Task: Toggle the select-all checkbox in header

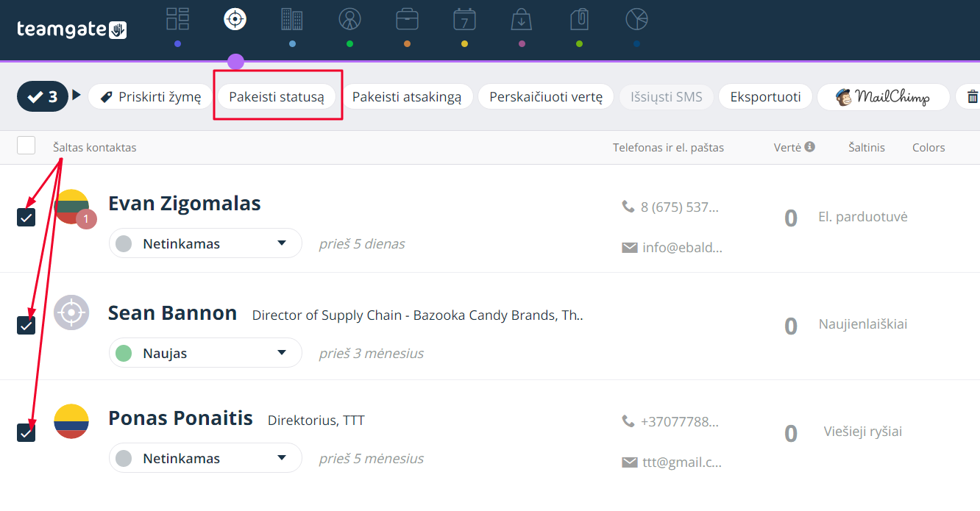Action: [x=26, y=145]
